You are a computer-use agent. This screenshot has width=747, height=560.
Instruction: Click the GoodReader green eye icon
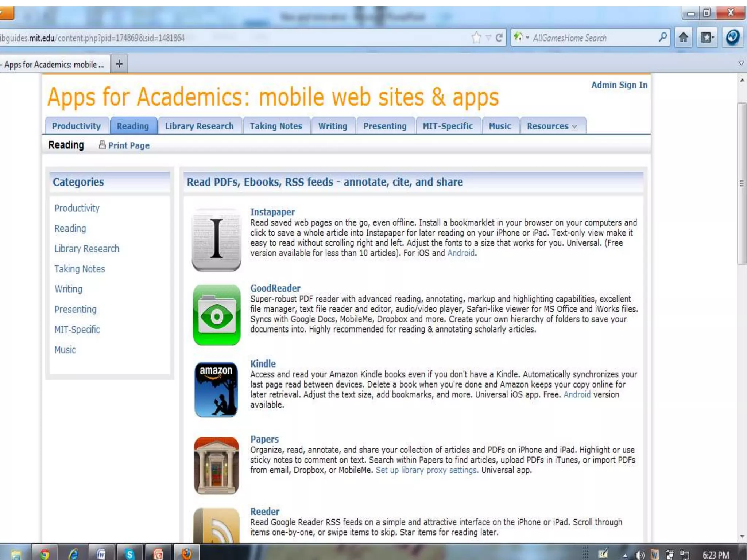click(216, 315)
